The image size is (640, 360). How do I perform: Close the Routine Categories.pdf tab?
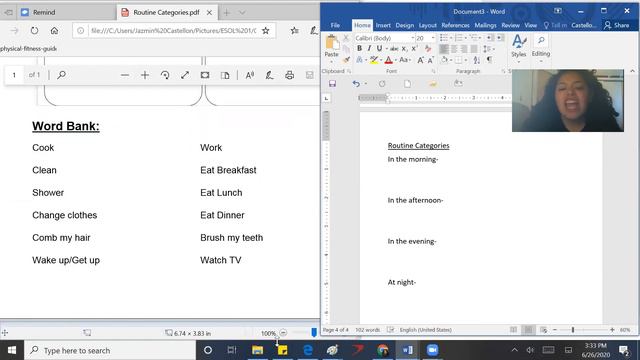click(x=209, y=13)
